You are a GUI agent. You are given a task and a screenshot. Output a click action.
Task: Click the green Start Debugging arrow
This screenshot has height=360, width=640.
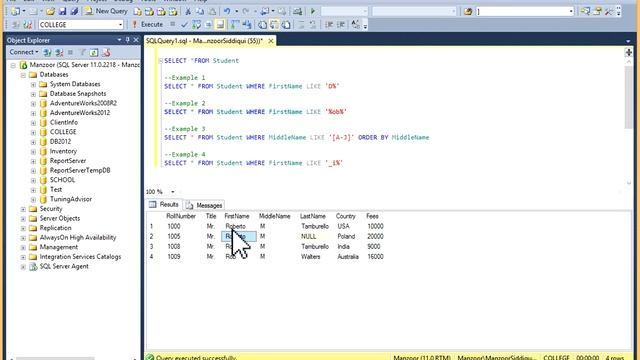[x=313, y=11]
